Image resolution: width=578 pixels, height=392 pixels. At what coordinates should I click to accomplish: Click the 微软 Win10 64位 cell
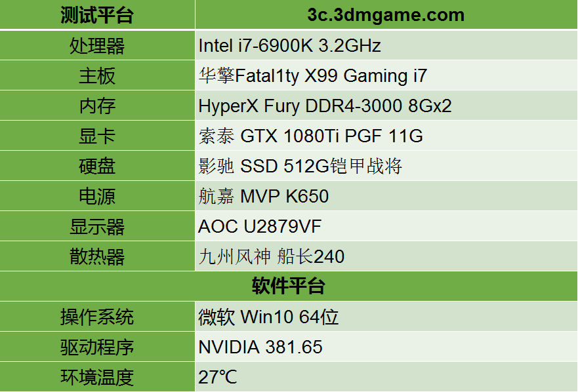pos(386,317)
